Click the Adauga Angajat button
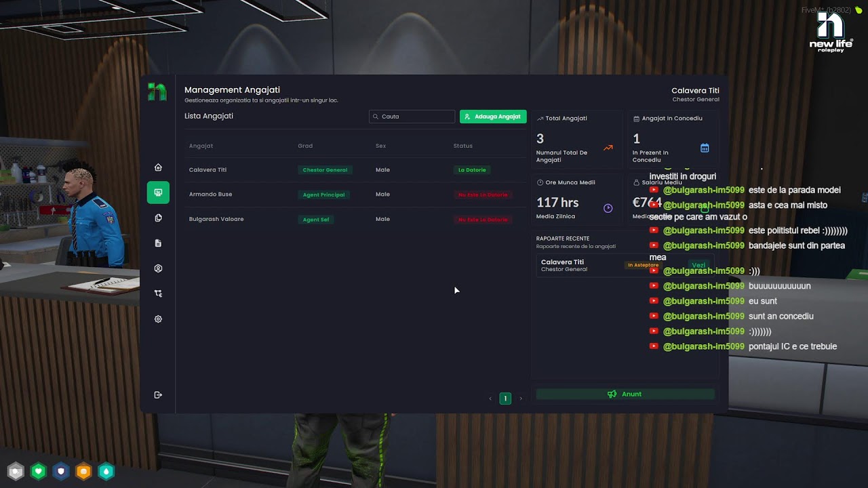Screen dimensions: 868x488 (x=493, y=117)
